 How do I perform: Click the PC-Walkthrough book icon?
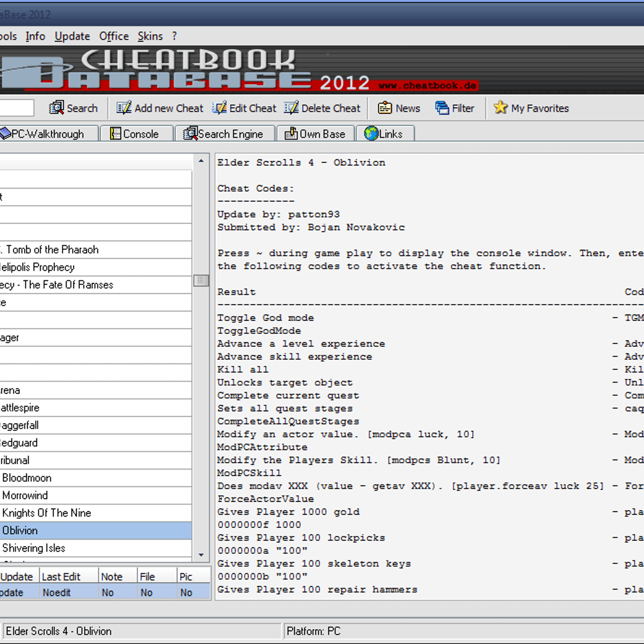pos(5,134)
